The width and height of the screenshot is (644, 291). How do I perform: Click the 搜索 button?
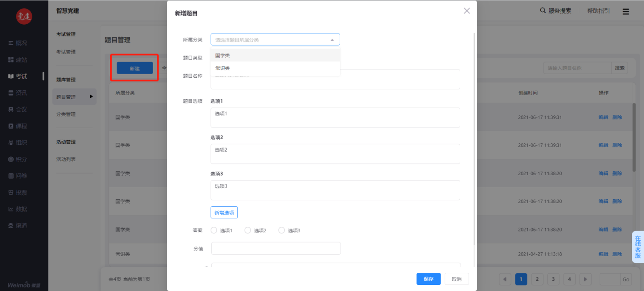tap(620, 68)
